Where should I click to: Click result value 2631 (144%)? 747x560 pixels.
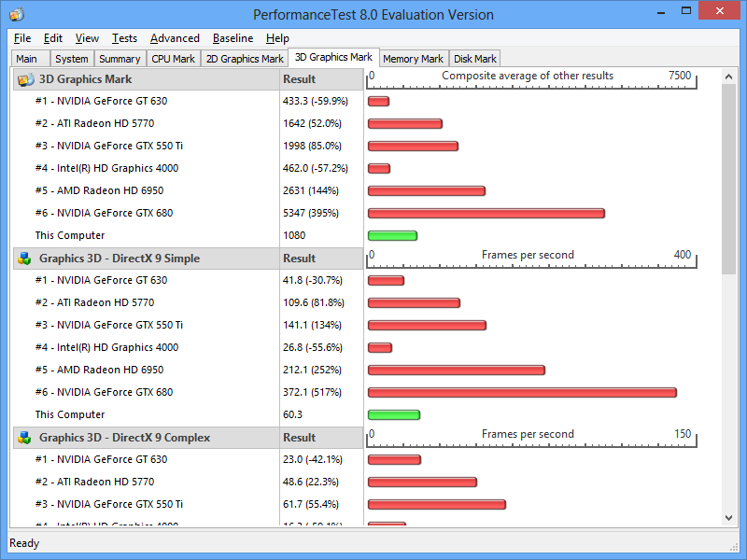[311, 190]
